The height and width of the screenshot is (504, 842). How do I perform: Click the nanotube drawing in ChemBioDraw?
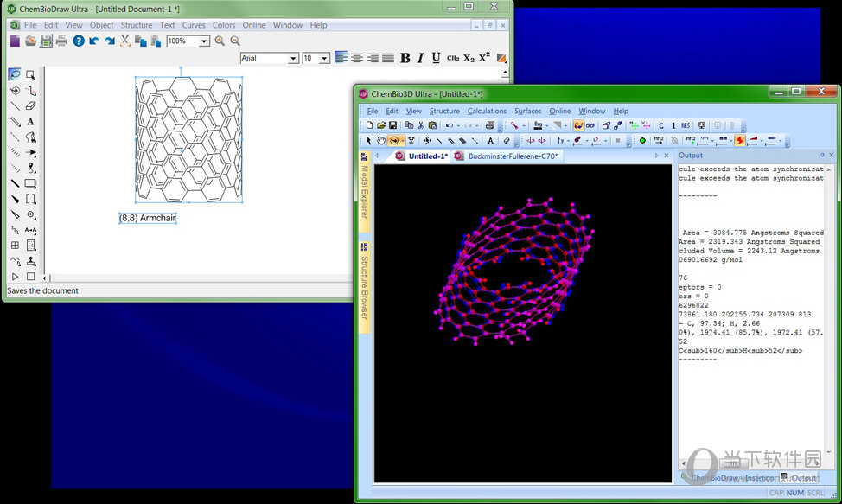188,139
